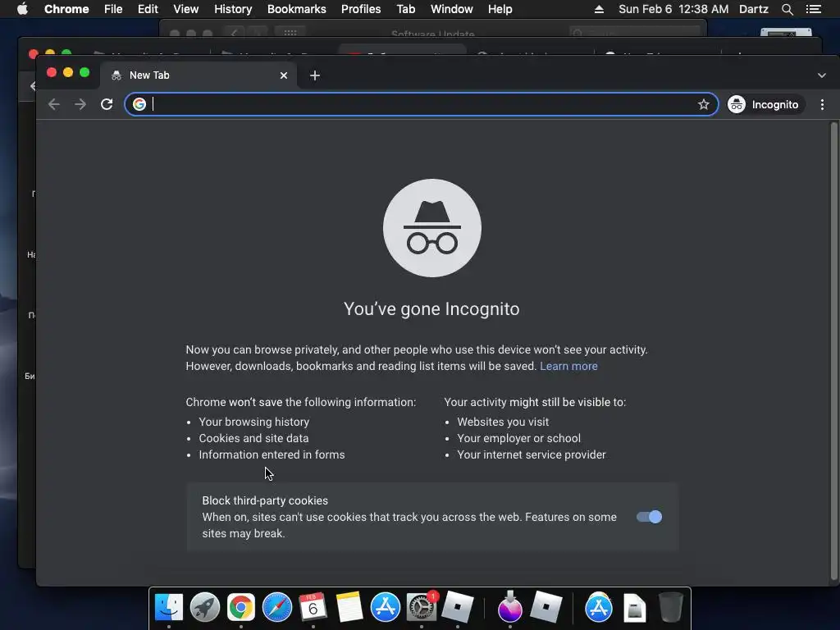Click "Your internet service provider" list item
This screenshot has width=840, height=630.
(532, 454)
